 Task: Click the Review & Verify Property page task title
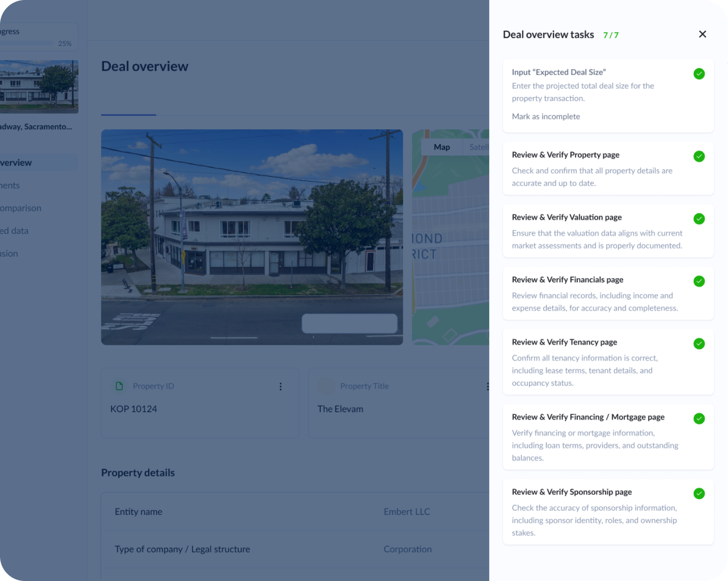[x=565, y=155]
